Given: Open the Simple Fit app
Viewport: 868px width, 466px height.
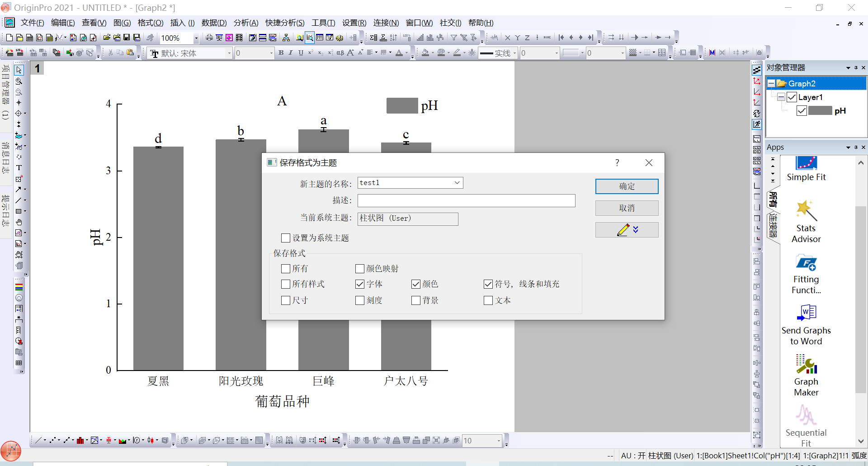Looking at the screenshot, I should click(806, 168).
